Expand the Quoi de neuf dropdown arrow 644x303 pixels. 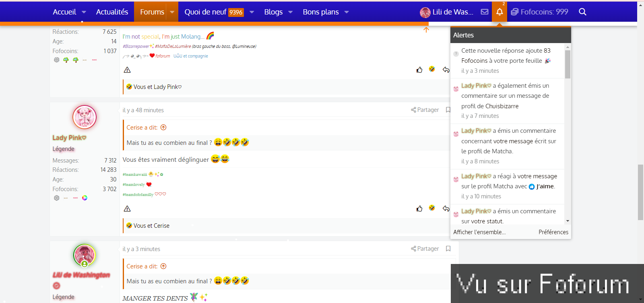(252, 12)
